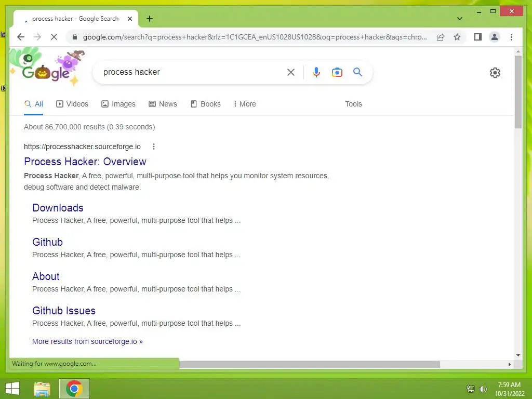Open options for sourceforge.io result
Image resolution: width=532 pixels, height=399 pixels.
coord(154,147)
